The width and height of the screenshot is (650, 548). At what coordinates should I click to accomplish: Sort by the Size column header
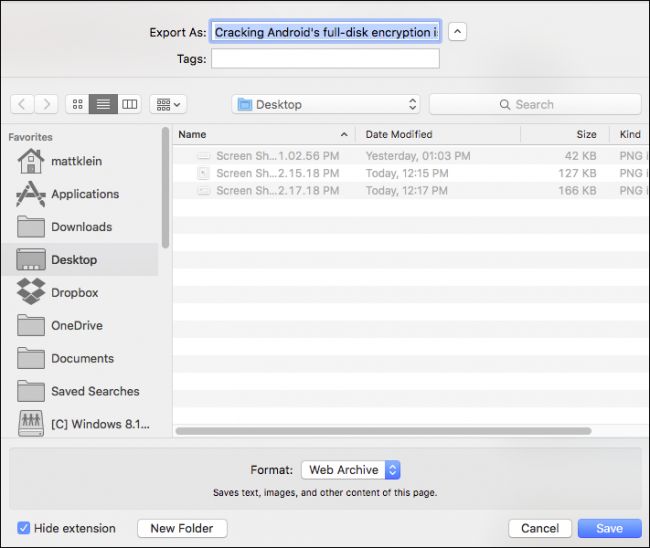565,134
